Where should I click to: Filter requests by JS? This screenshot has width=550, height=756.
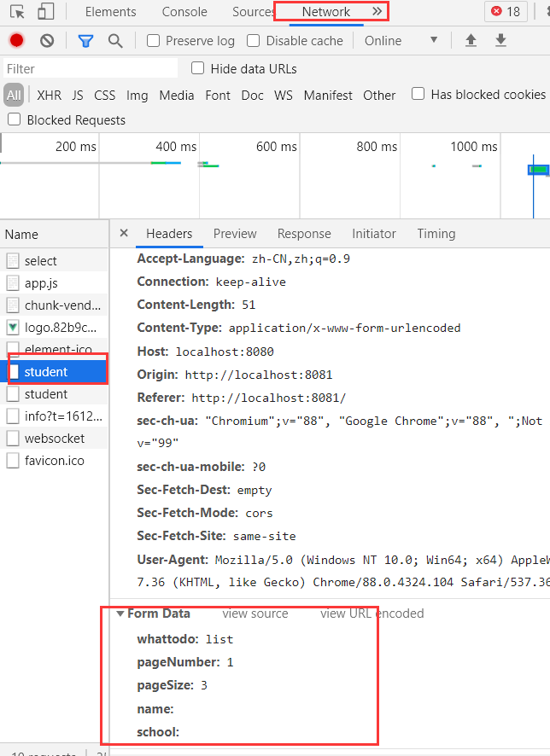click(x=78, y=96)
